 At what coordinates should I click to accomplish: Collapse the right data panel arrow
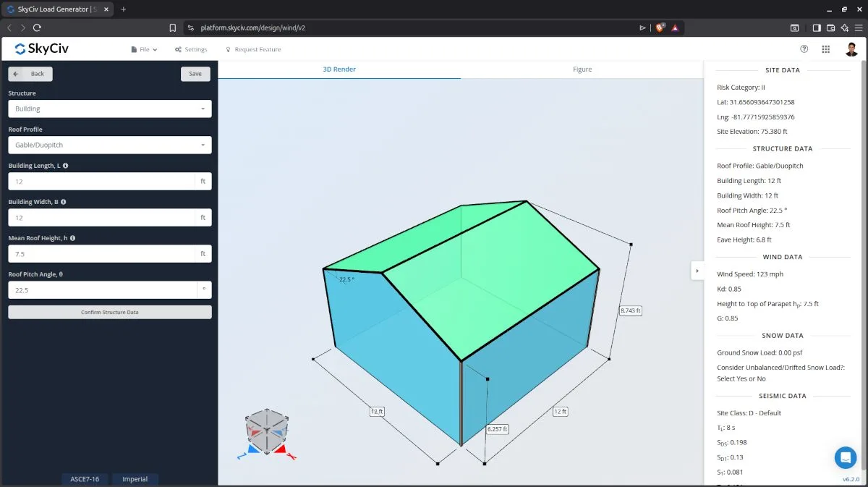(x=697, y=271)
